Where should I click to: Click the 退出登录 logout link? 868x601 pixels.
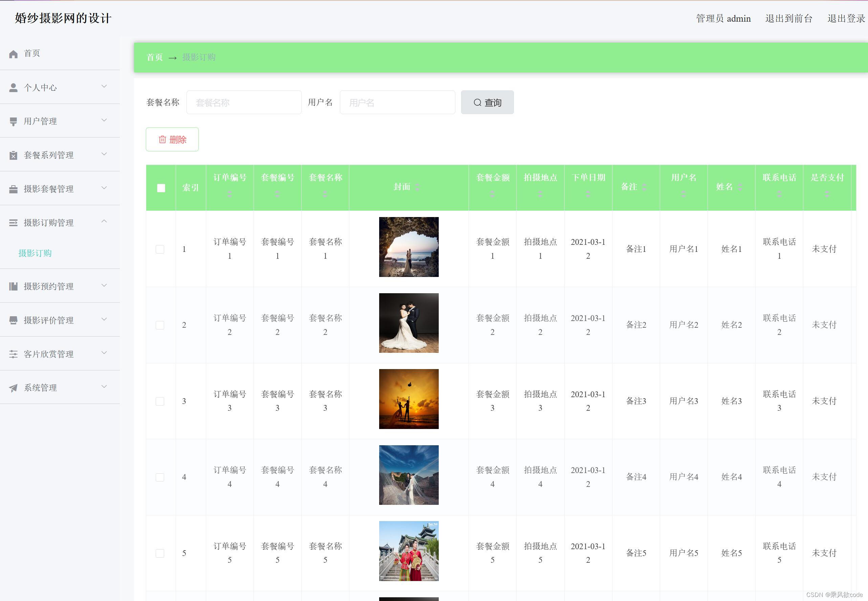tap(846, 18)
